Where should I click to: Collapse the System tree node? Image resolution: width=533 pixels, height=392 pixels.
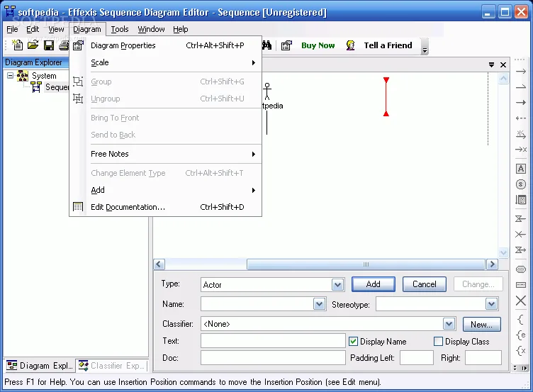[x=11, y=75]
